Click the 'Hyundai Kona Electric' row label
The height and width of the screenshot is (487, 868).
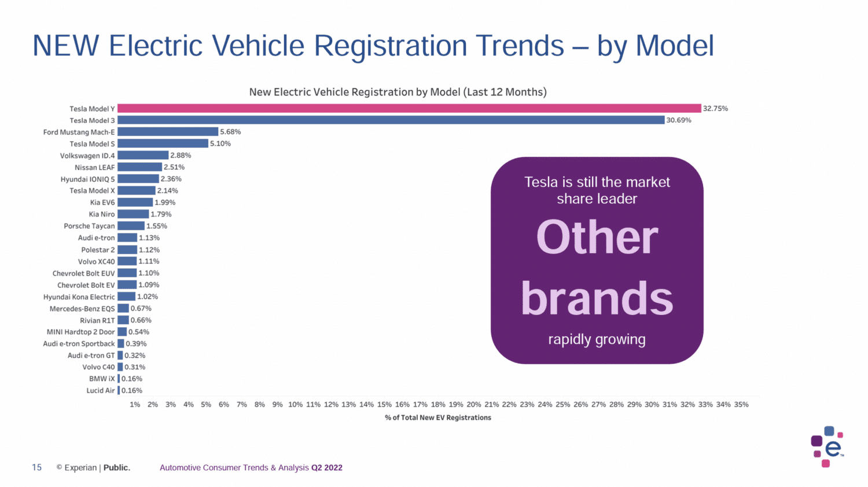click(x=79, y=297)
